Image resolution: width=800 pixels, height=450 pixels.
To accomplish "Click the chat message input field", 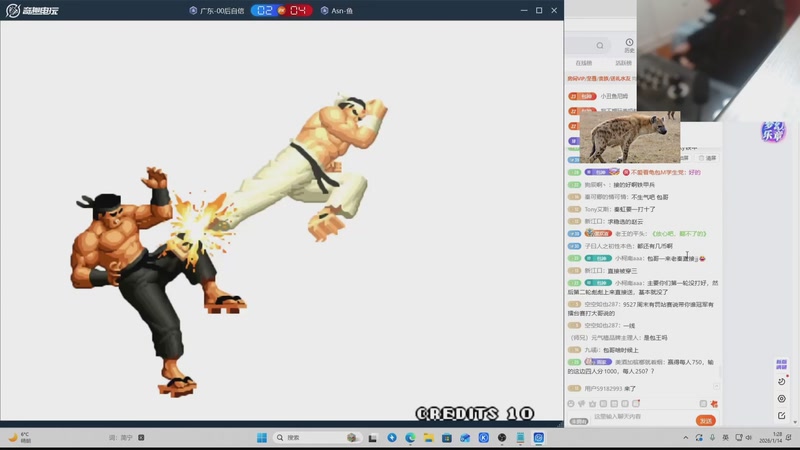I will coord(642,417).
